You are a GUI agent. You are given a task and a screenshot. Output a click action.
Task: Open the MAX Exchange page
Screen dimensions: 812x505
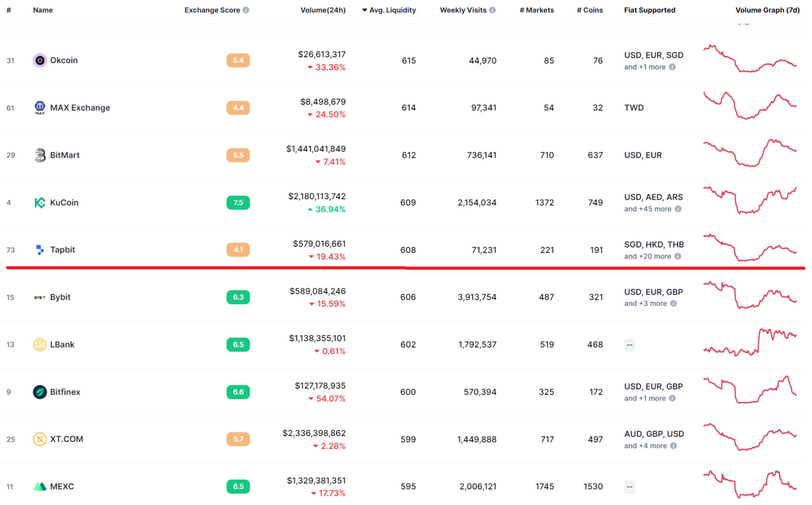coord(80,108)
